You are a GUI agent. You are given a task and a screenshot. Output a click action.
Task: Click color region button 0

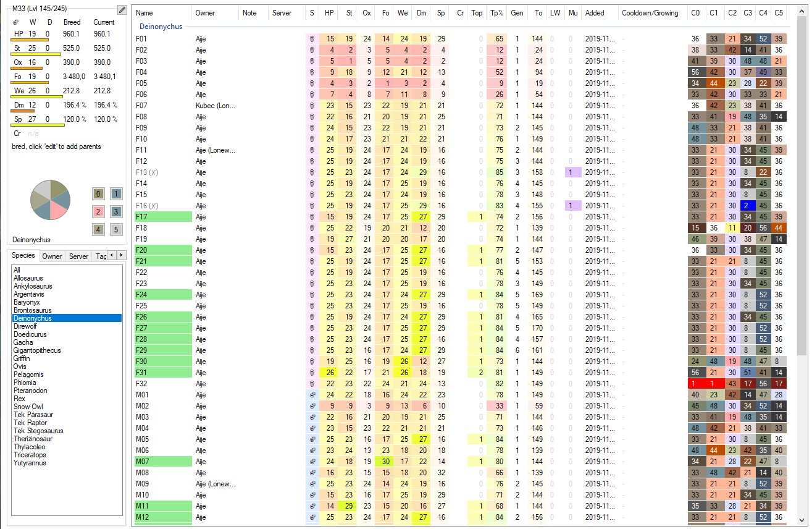pyautogui.click(x=98, y=193)
